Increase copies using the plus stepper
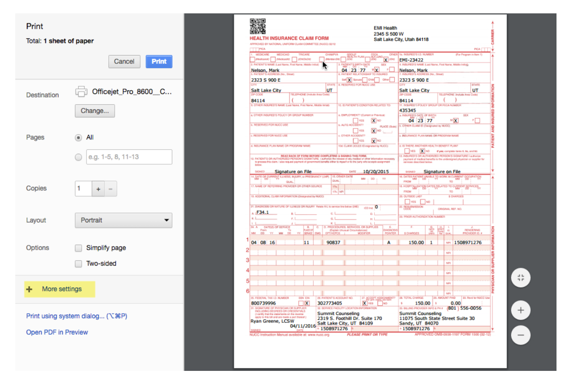Image resolution: width=588 pixels, height=379 pixels. (98, 189)
